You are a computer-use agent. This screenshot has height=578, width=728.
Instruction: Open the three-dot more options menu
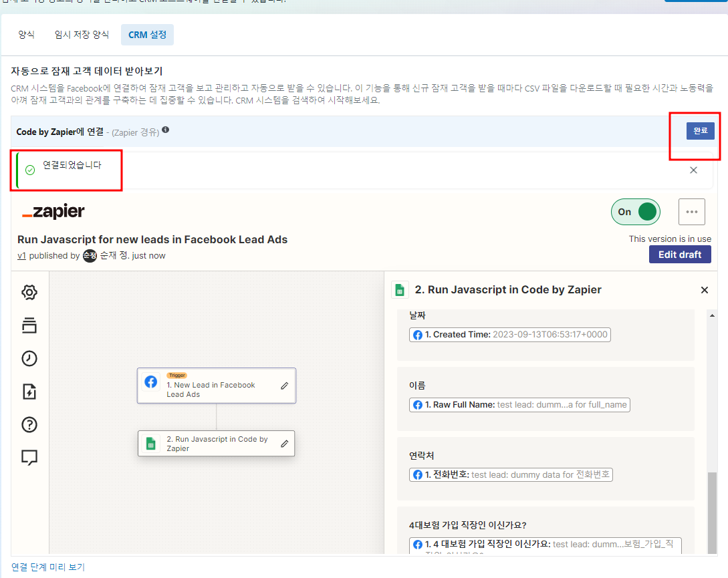pyautogui.click(x=692, y=212)
